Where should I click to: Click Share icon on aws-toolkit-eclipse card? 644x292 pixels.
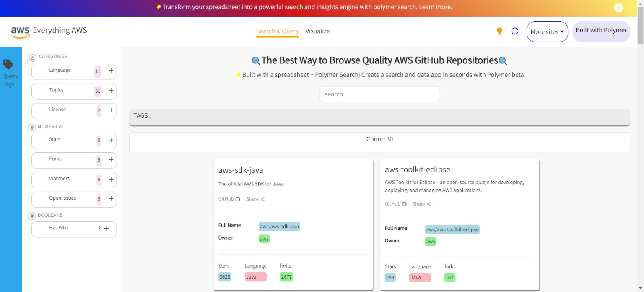429,204
